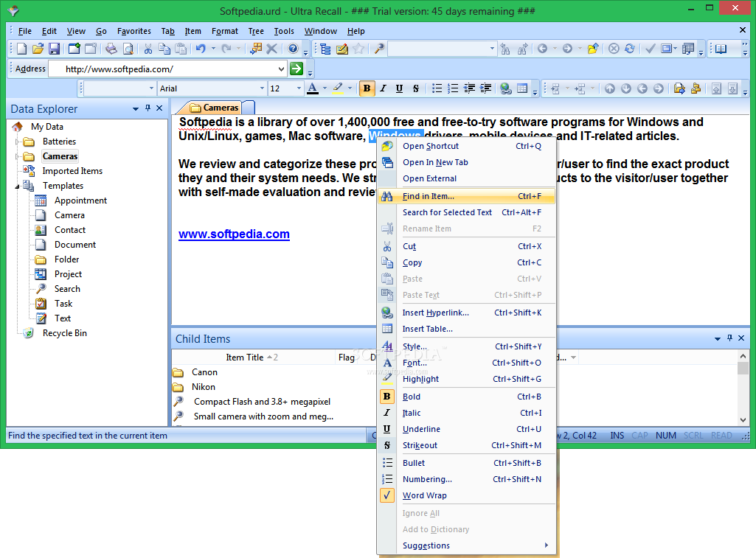
Task: Click the font color A swatch
Action: point(313,88)
